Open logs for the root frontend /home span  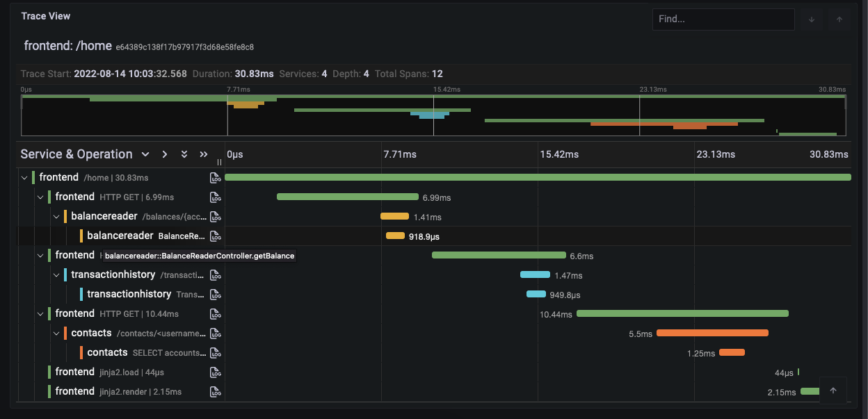[x=216, y=177]
